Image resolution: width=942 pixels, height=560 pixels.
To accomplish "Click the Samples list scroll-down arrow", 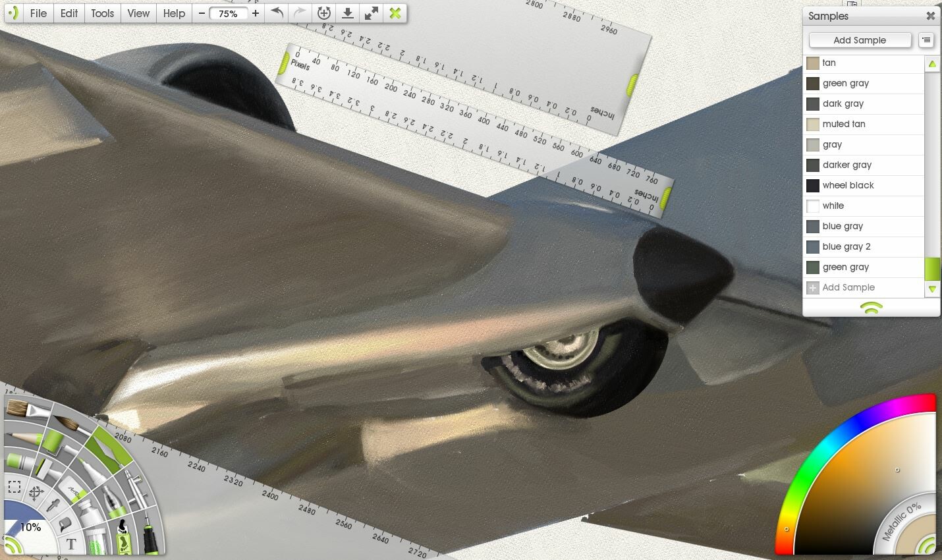I will [x=932, y=289].
